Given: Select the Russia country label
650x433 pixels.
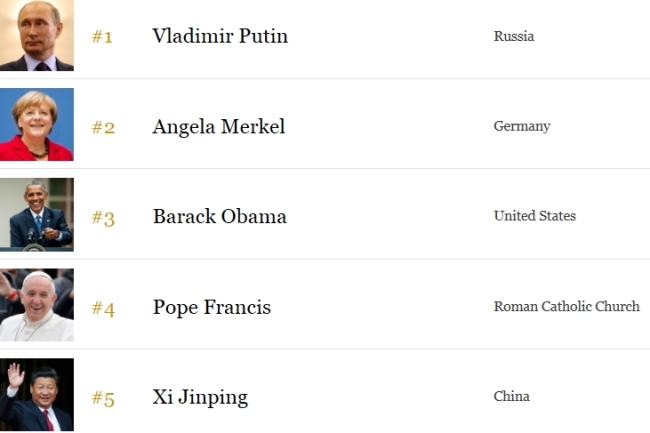Looking at the screenshot, I should click(514, 36).
